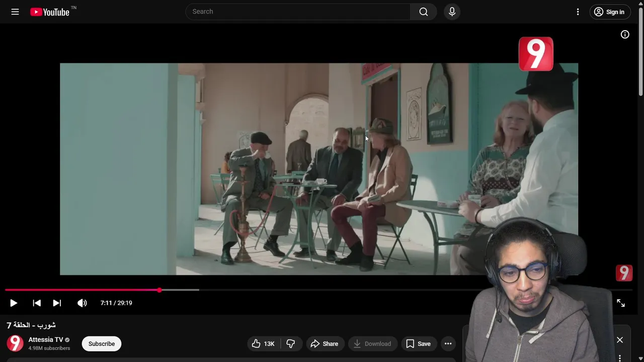Go to previous video in player
Screen dimensions: 644x362
pos(37,303)
